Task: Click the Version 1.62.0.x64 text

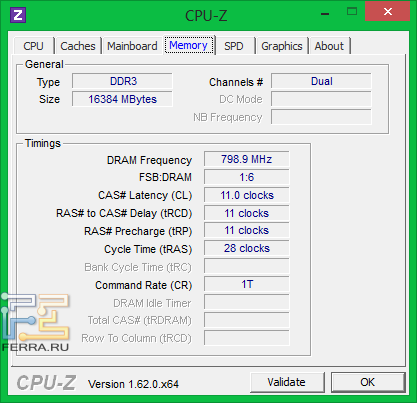Action: click(x=133, y=384)
